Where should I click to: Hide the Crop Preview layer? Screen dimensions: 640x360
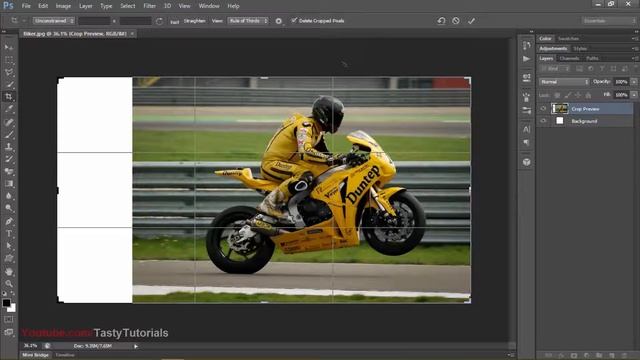pyautogui.click(x=543, y=109)
